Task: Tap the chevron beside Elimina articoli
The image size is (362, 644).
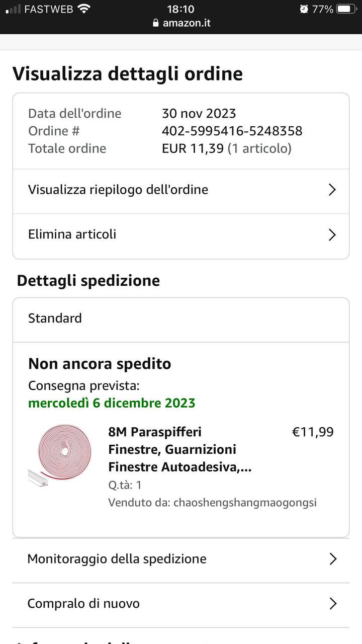Action: point(332,235)
